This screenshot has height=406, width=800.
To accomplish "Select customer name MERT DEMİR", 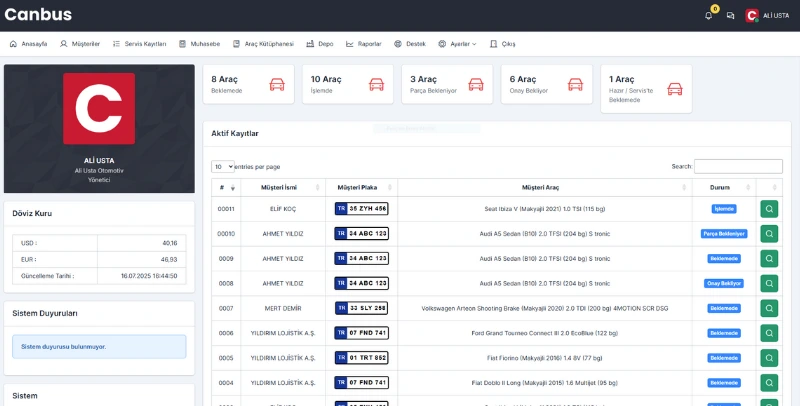I will point(283,308).
